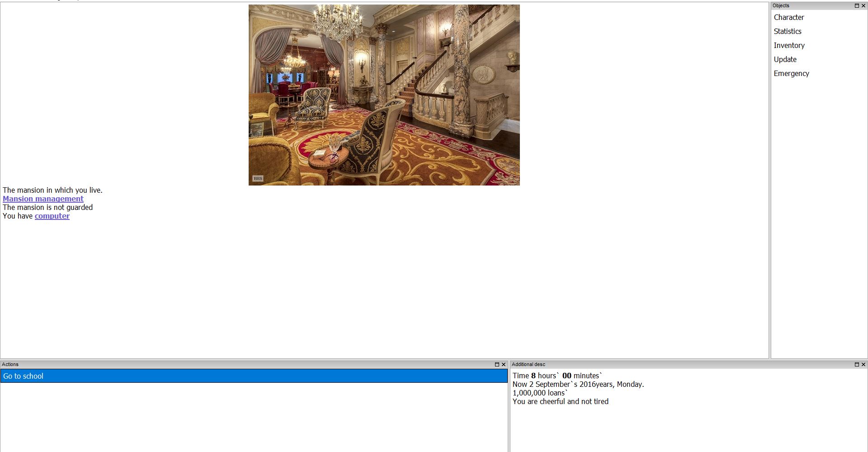Click the 1,000,000 loans money line

pos(540,393)
